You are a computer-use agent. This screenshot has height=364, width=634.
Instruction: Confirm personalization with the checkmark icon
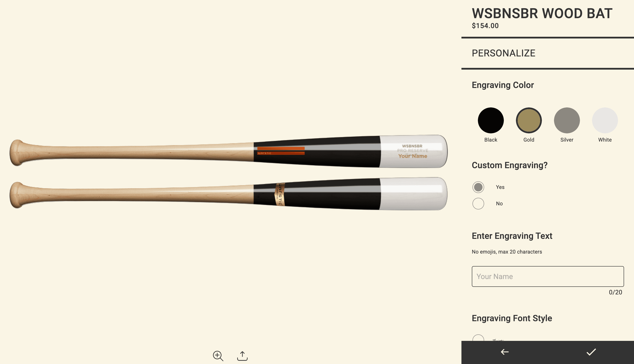pyautogui.click(x=591, y=352)
